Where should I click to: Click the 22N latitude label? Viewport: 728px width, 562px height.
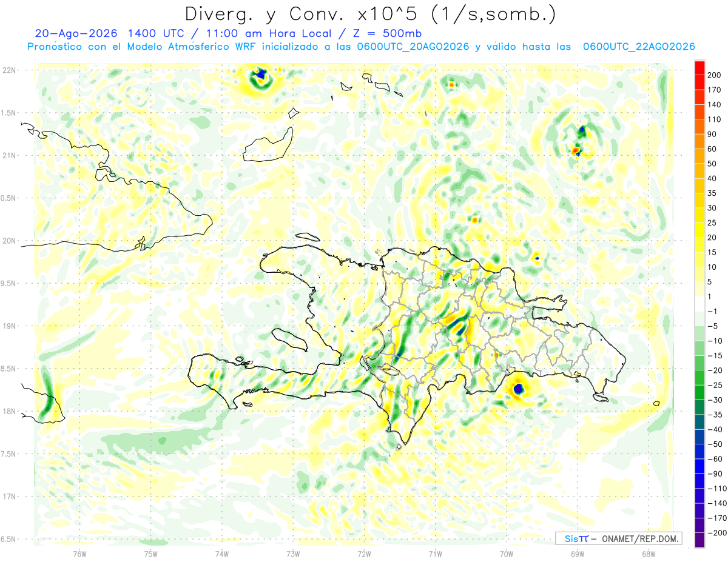coord(8,70)
